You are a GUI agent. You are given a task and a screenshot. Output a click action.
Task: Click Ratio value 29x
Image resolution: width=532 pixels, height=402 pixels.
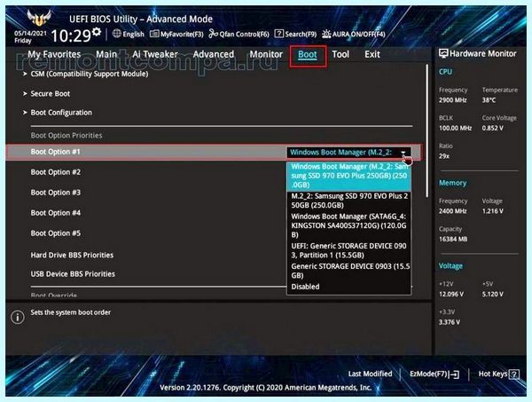[x=444, y=156]
